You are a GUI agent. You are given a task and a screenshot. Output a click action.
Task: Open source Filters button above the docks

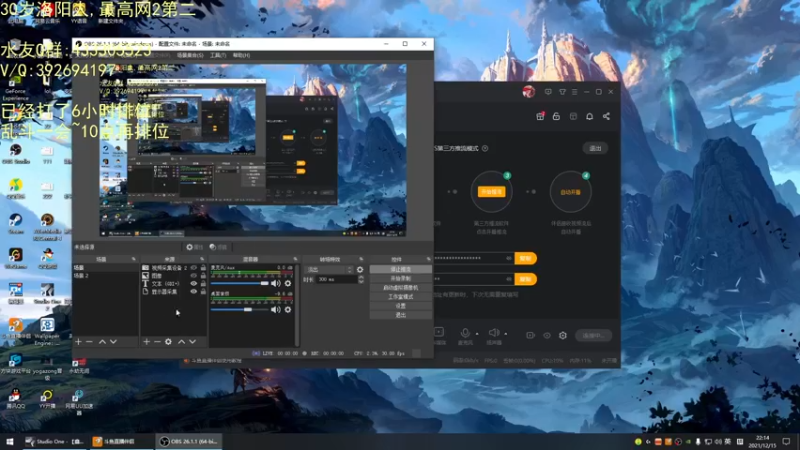[x=218, y=247]
